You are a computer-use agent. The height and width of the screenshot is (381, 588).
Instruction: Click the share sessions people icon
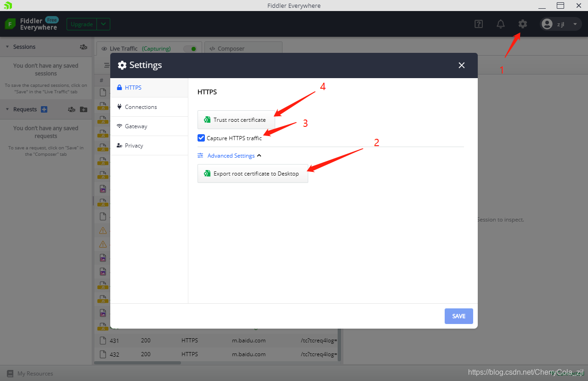83,47
